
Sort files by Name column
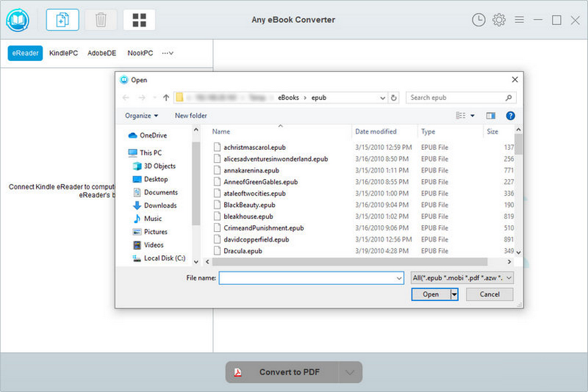tap(221, 132)
